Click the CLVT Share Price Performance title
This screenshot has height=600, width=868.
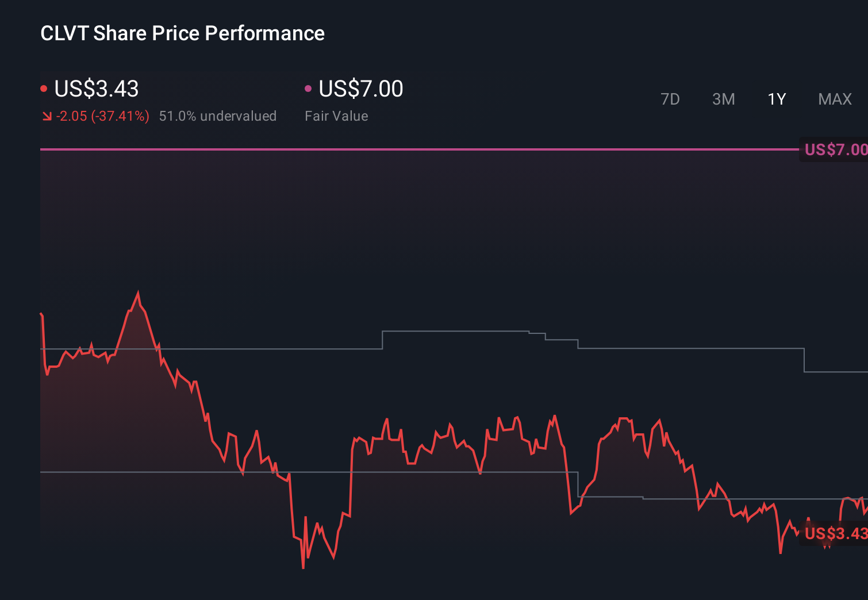pyautogui.click(x=182, y=33)
